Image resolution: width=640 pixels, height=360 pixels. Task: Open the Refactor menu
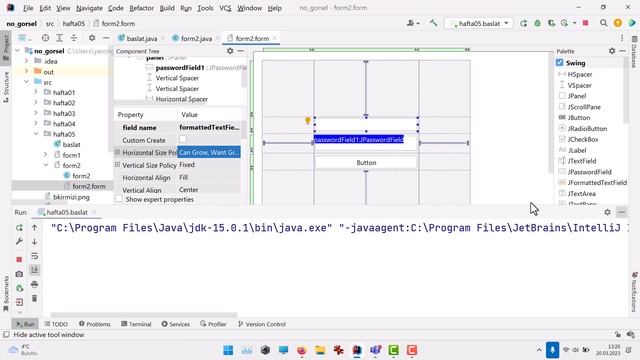(x=141, y=8)
